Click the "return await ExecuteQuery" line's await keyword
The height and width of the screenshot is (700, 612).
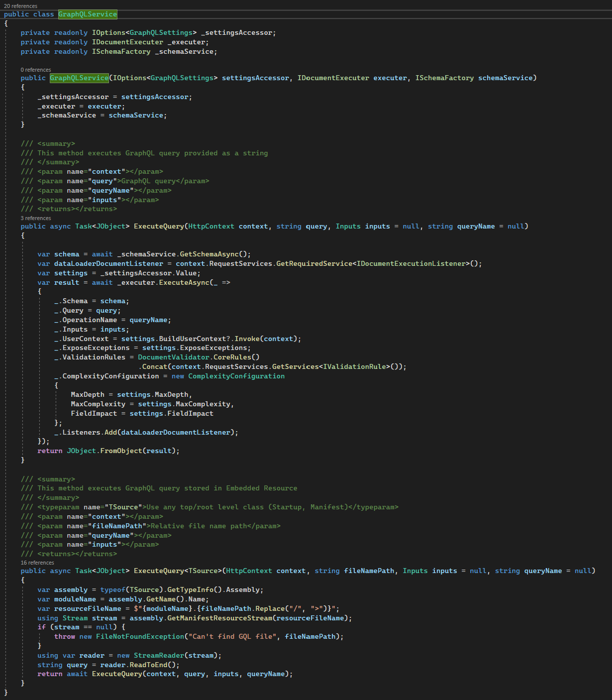[77, 674]
